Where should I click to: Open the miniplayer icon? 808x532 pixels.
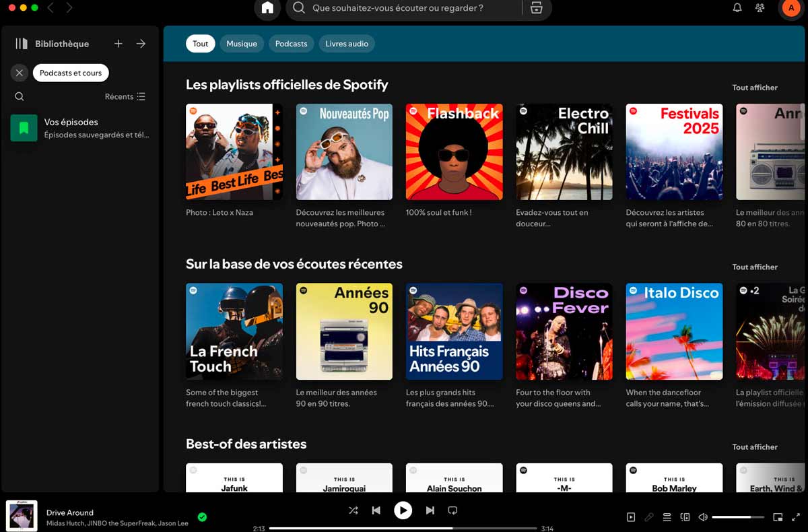(778, 517)
